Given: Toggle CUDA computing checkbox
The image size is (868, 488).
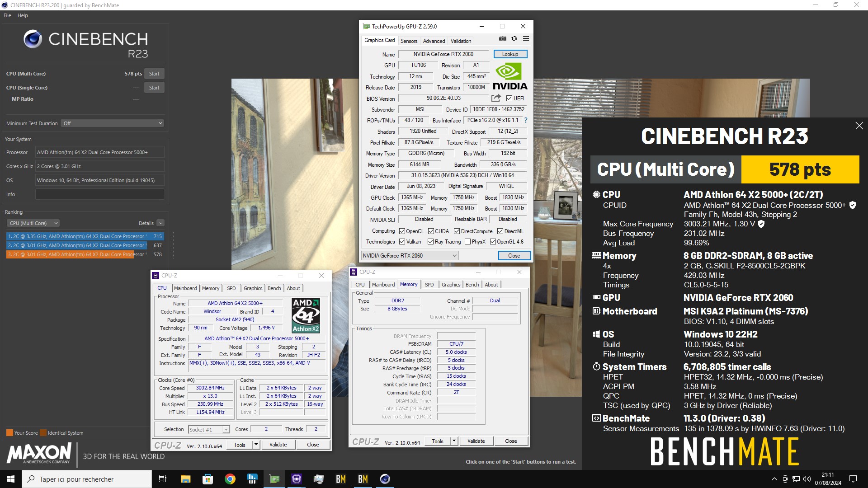Looking at the screenshot, I should click(x=431, y=231).
